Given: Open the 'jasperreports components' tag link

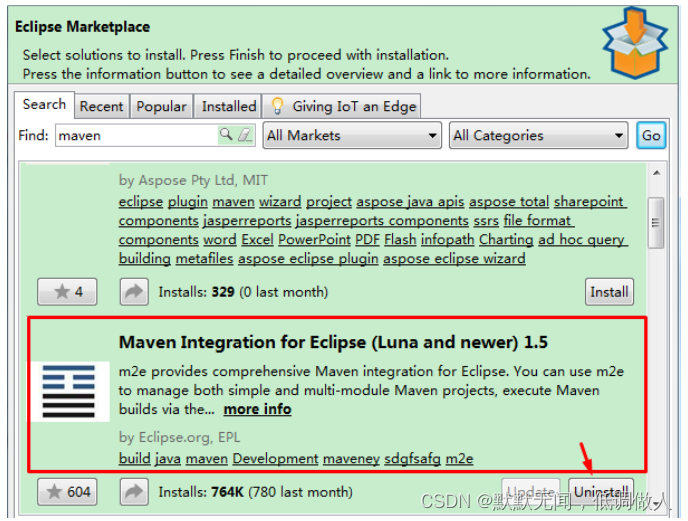Looking at the screenshot, I should pos(382,220).
